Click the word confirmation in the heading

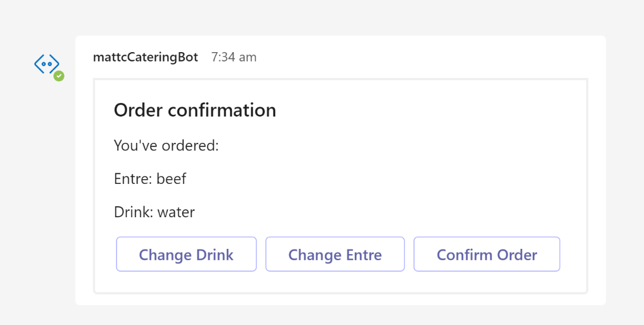tap(222, 110)
